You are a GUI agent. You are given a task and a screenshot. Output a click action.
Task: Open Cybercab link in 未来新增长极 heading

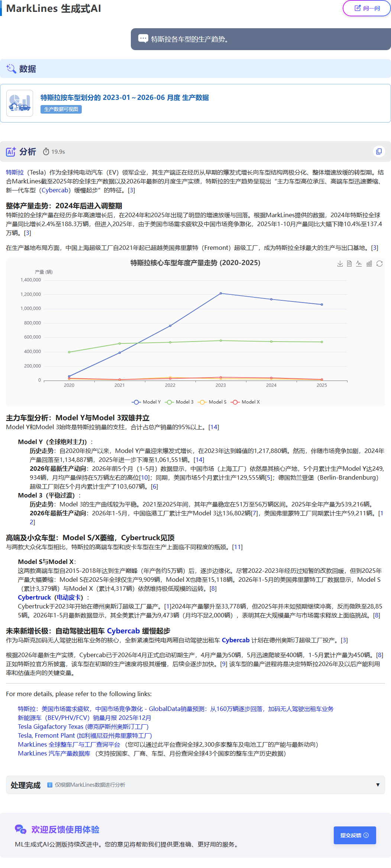coord(123,631)
